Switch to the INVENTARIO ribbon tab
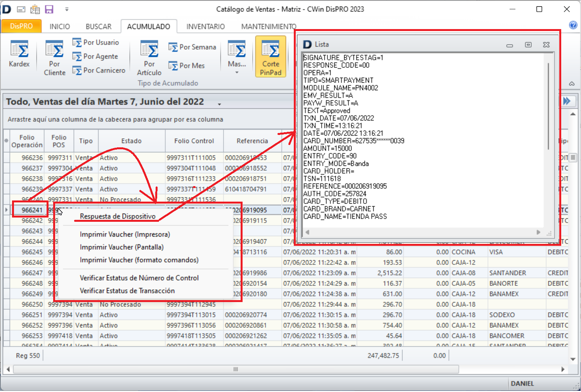 pyautogui.click(x=205, y=27)
